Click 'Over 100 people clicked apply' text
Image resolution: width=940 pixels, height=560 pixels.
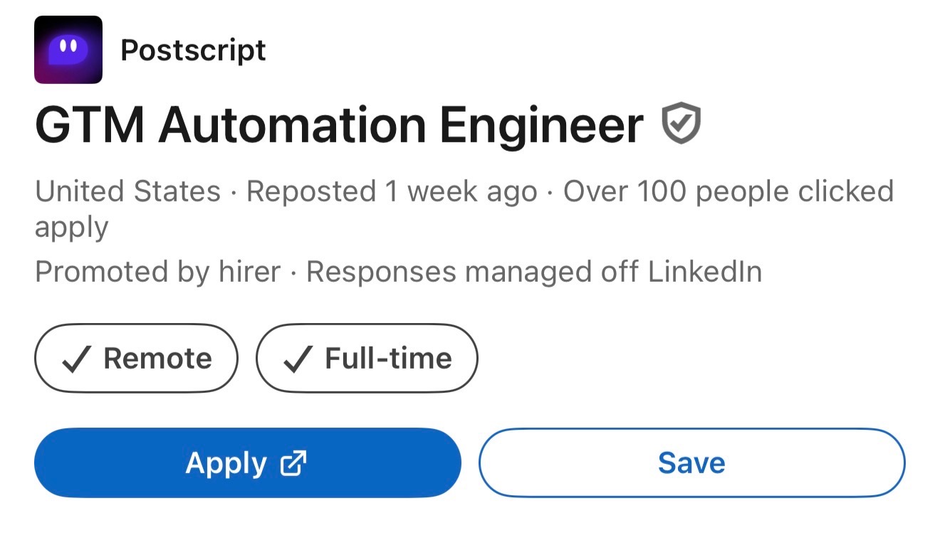(728, 192)
